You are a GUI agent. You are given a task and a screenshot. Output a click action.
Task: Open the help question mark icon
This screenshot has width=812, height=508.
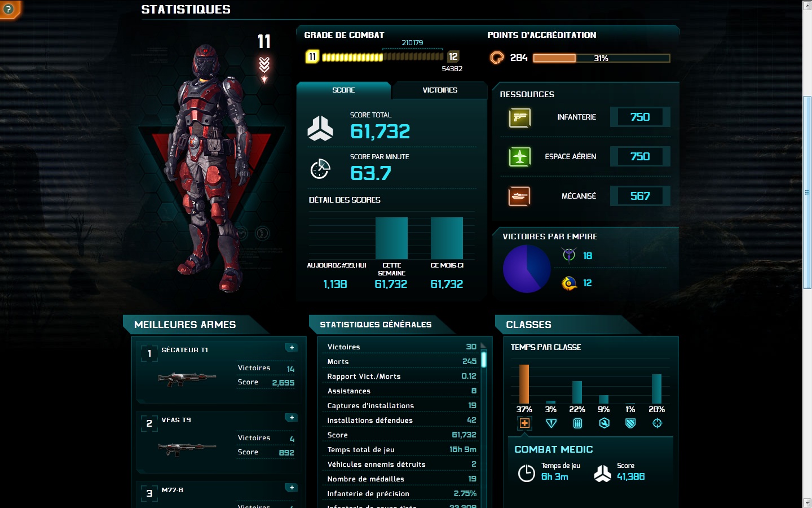(x=8, y=9)
